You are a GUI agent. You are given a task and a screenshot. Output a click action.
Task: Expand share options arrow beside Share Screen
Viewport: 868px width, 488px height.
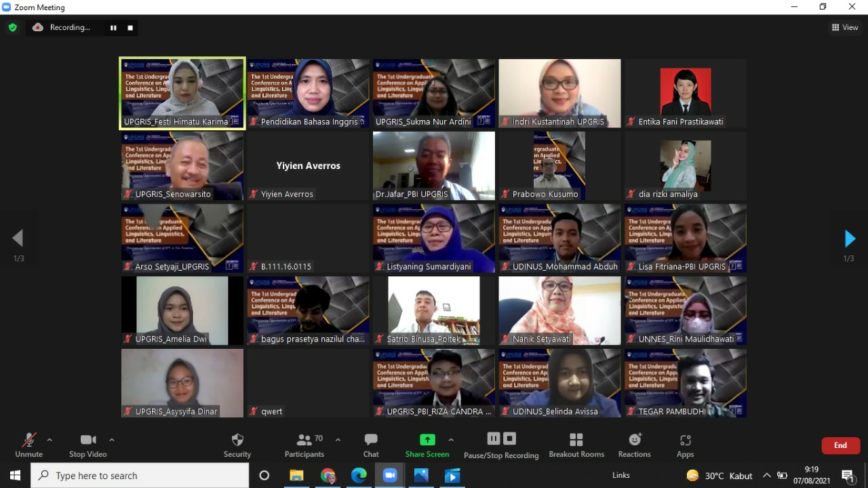[451, 440]
